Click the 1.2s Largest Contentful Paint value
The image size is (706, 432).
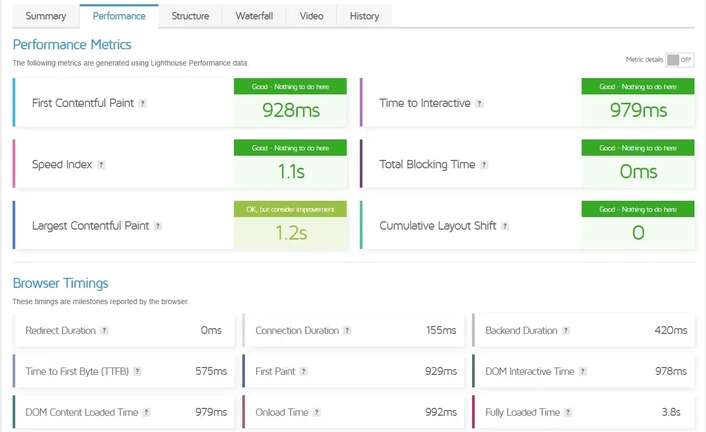click(x=291, y=233)
